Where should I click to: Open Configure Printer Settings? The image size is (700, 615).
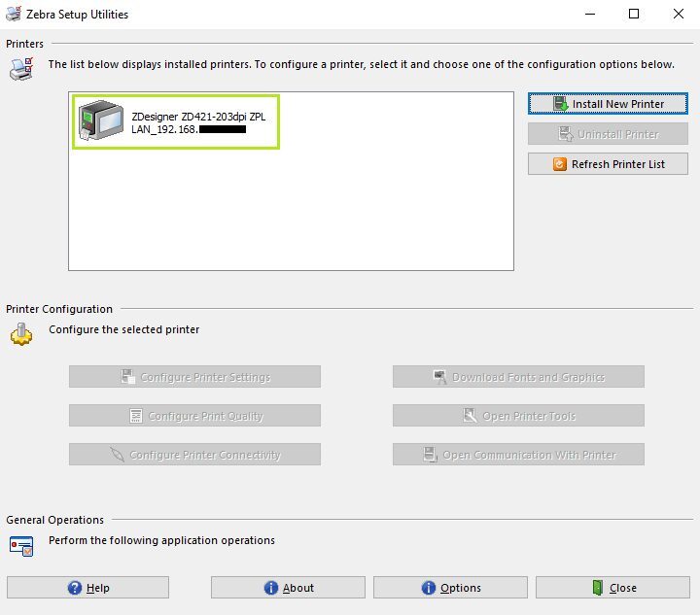point(194,377)
